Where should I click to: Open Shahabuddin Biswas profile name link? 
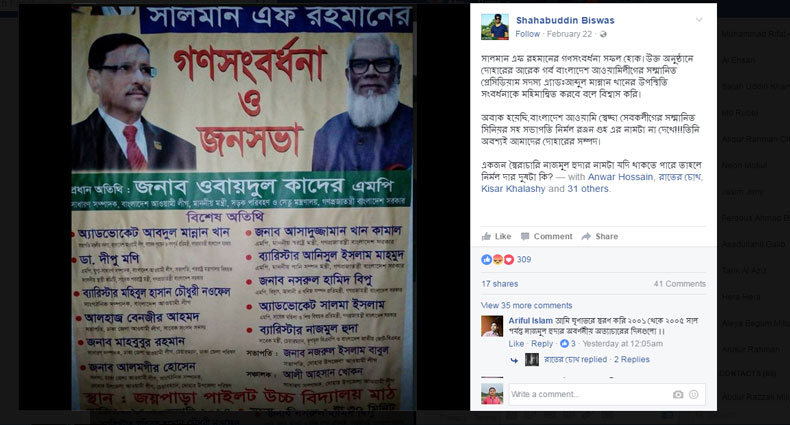click(565, 20)
